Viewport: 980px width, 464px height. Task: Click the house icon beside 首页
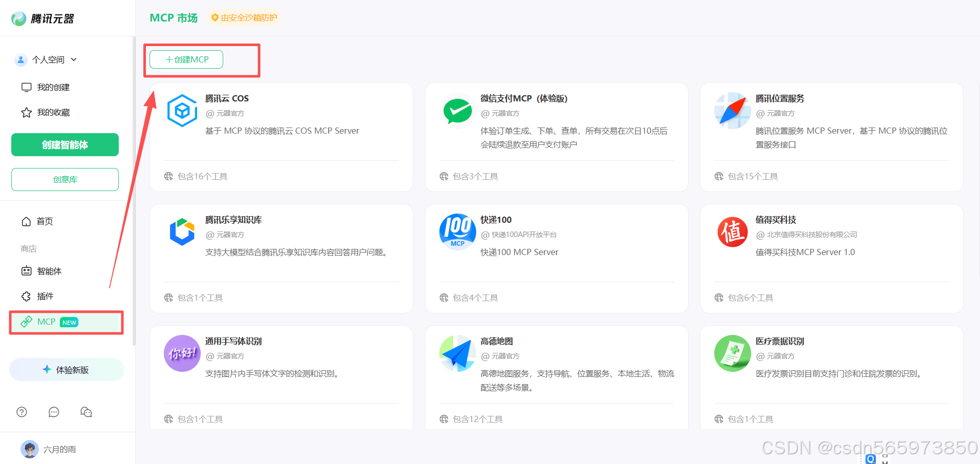(x=27, y=221)
